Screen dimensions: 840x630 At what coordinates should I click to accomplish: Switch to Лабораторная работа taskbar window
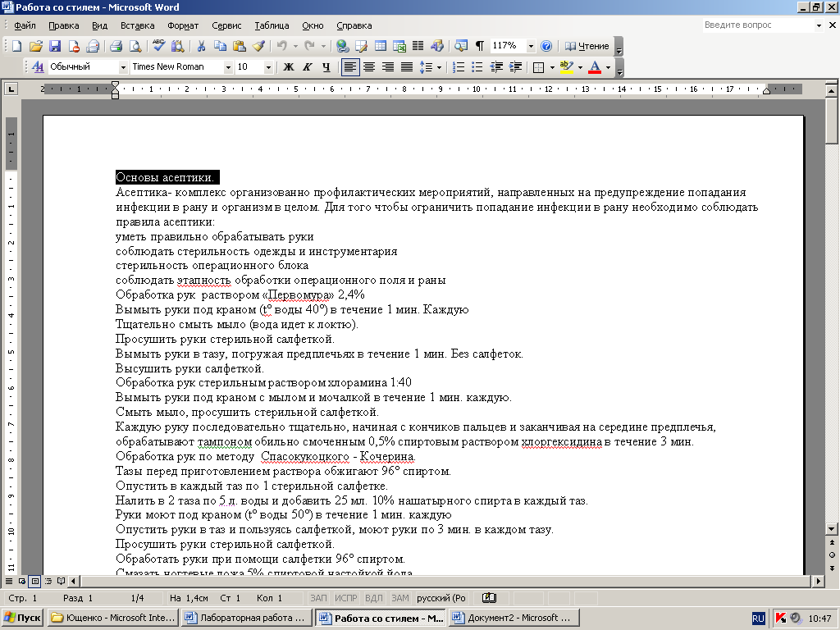point(246,618)
